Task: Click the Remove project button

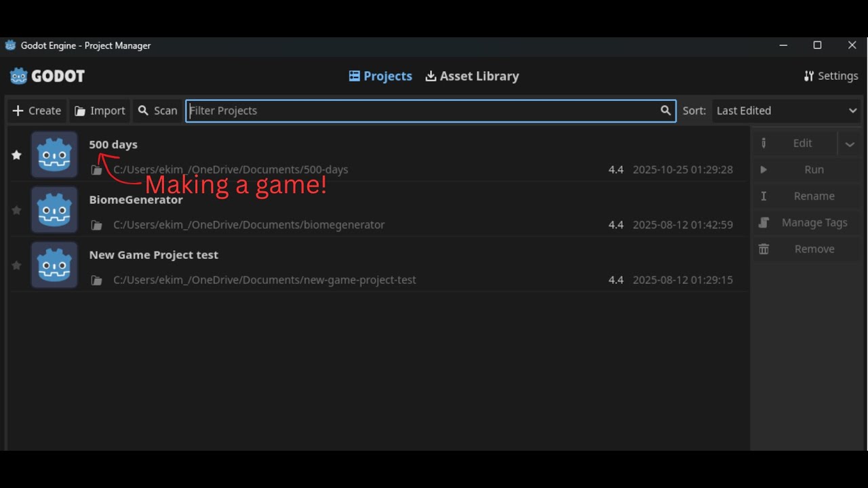Action: pyautogui.click(x=807, y=249)
